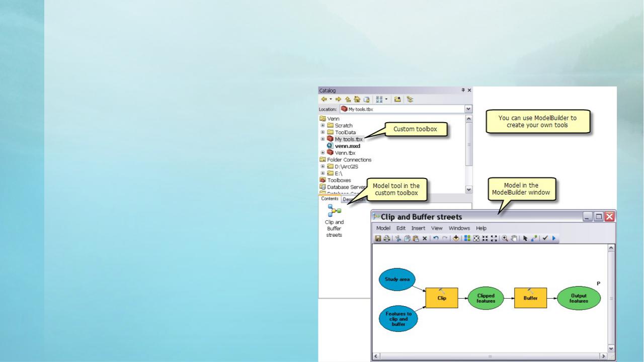Screen dimensions: 644x362
Task: Select the Connect tool
Action: click(x=534, y=238)
